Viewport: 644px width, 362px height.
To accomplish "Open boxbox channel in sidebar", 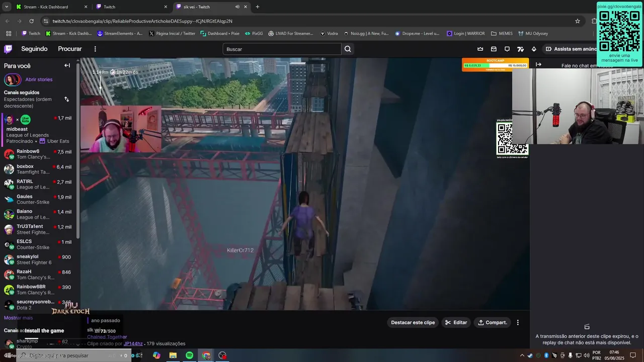I will [x=39, y=169].
